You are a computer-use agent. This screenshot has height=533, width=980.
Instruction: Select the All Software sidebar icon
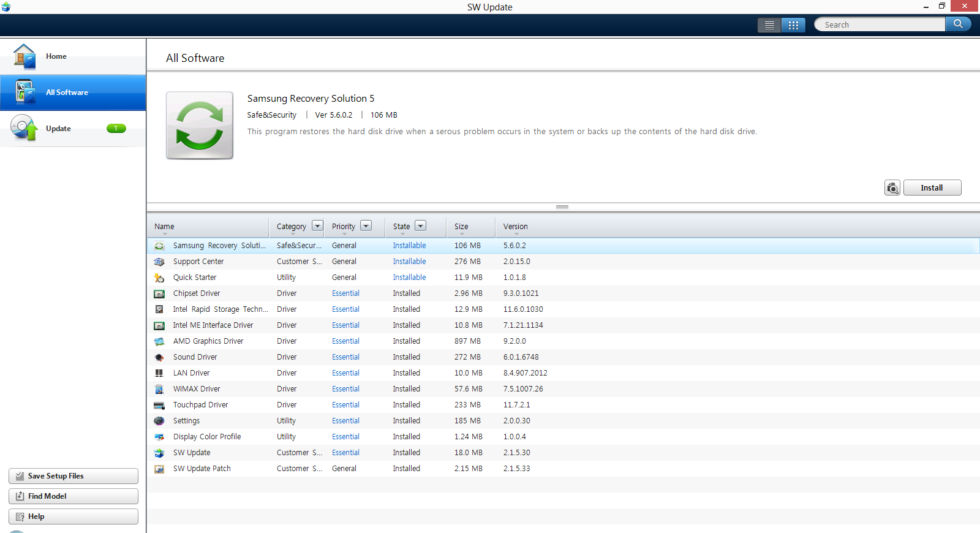pos(25,93)
